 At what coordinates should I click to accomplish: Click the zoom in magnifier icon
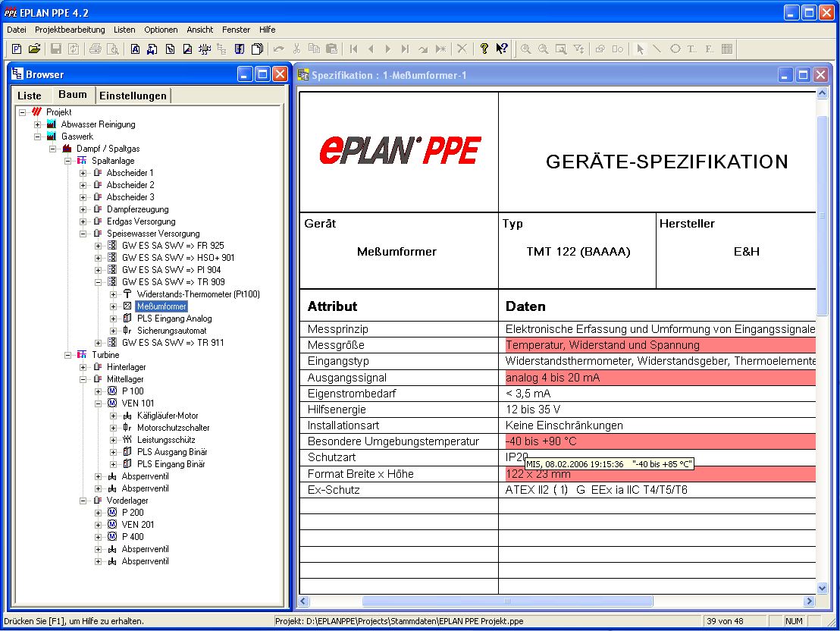(x=525, y=49)
